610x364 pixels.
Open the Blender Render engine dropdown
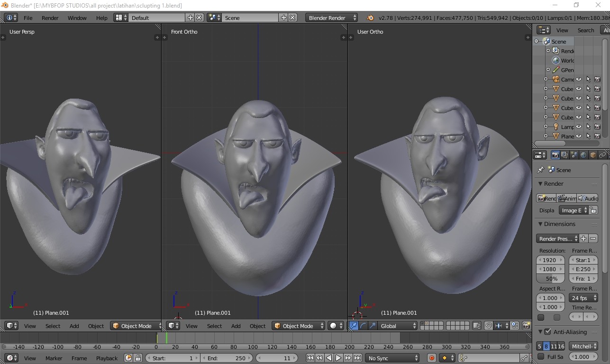331,18
